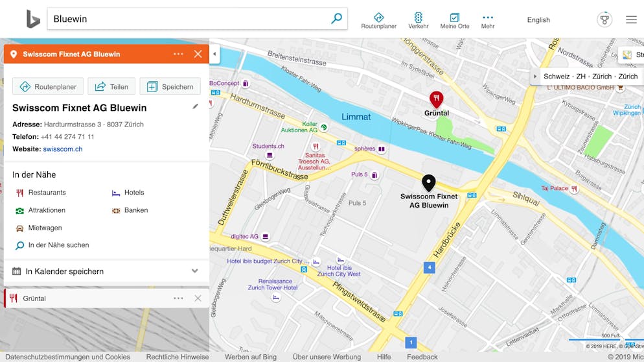
Task: Click the Bing logo
Action: [33, 19]
